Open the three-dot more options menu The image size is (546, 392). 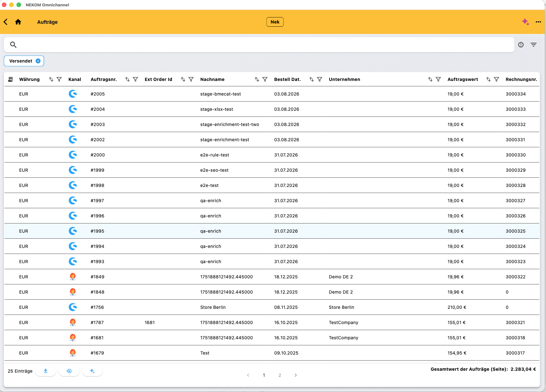tap(538, 22)
